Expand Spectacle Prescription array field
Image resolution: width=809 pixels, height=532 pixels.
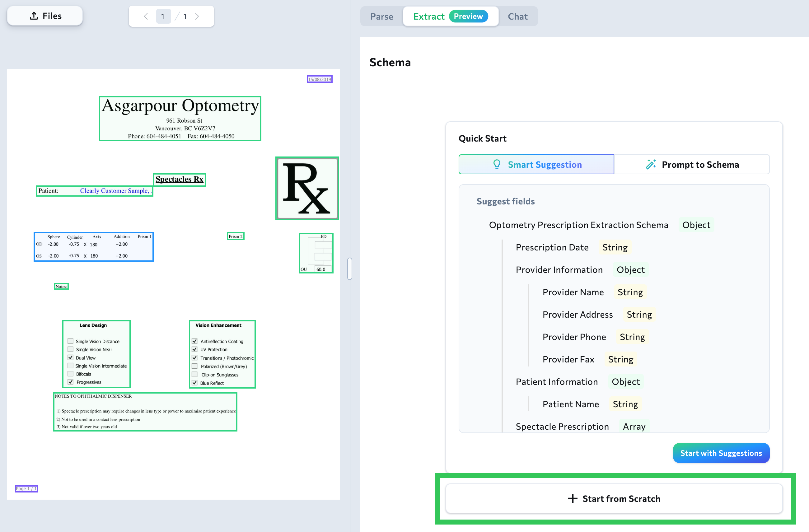click(x=562, y=426)
